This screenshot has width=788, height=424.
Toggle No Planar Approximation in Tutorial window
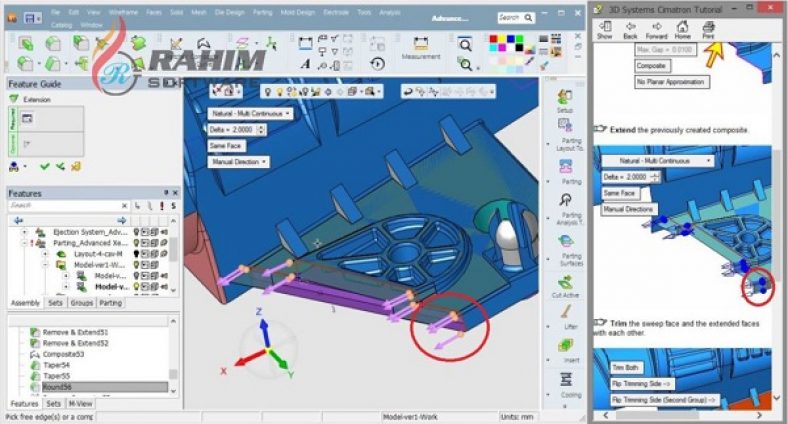[671, 82]
